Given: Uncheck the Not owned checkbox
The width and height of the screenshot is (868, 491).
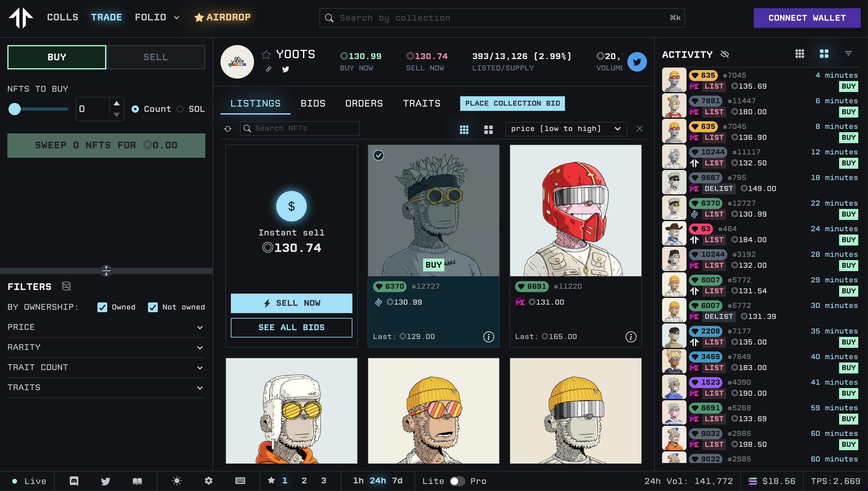Looking at the screenshot, I should [x=153, y=307].
